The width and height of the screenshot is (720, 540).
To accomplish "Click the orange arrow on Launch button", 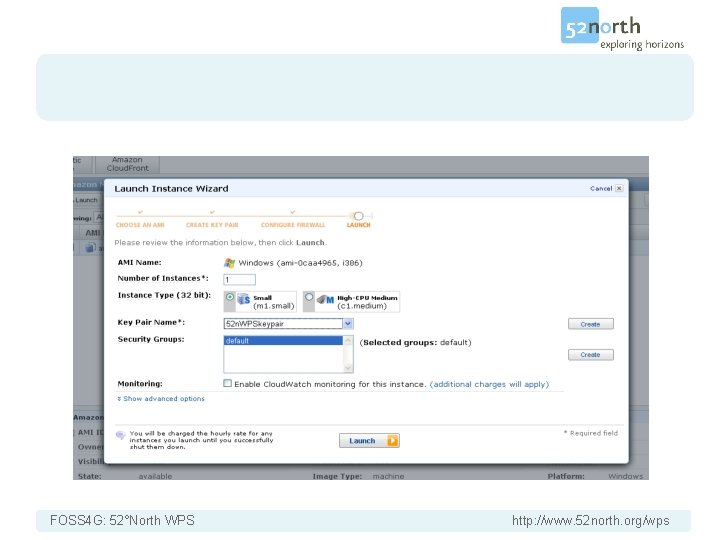I will 393,440.
